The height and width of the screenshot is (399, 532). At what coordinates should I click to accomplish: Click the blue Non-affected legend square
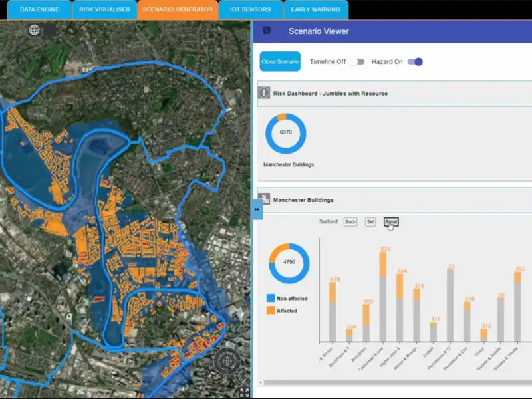click(x=271, y=299)
